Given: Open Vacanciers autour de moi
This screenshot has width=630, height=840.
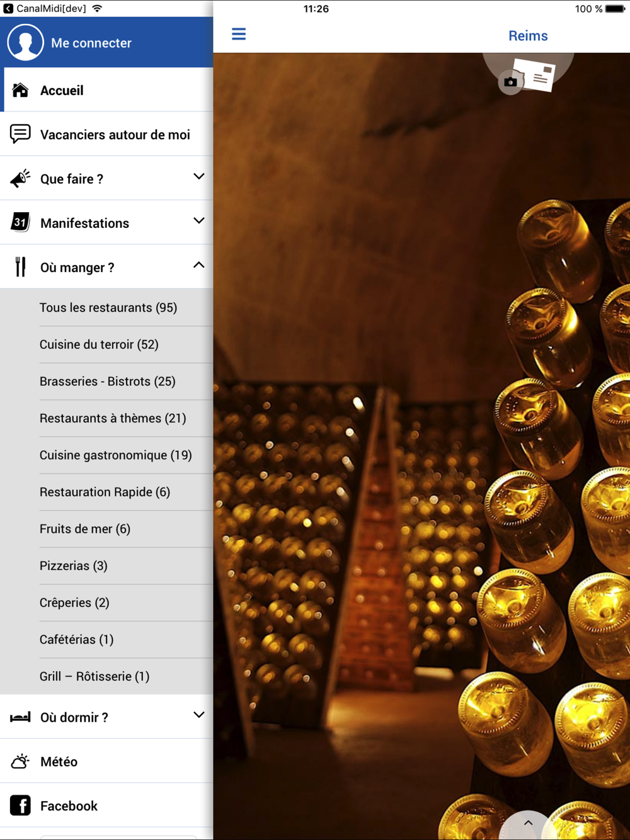Looking at the screenshot, I should (106, 134).
